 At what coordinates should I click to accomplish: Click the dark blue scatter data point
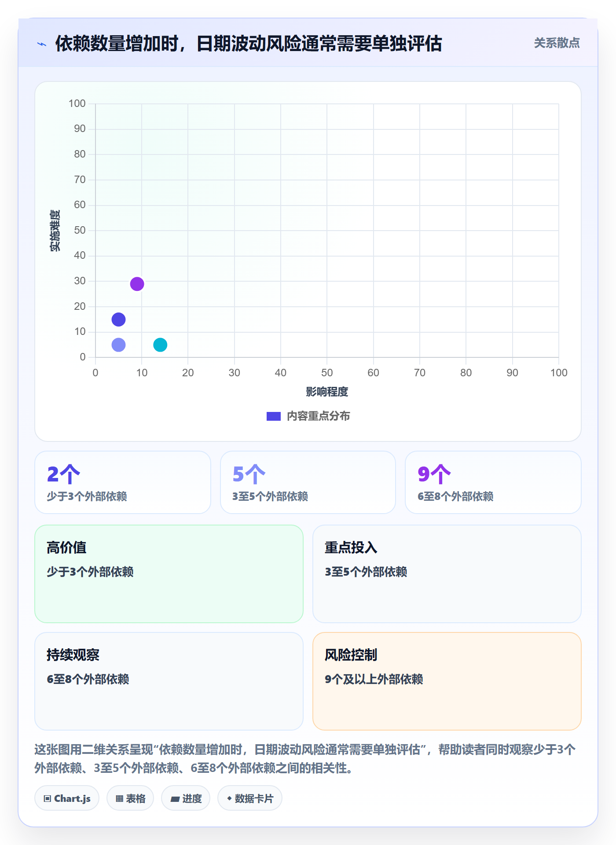(x=118, y=320)
